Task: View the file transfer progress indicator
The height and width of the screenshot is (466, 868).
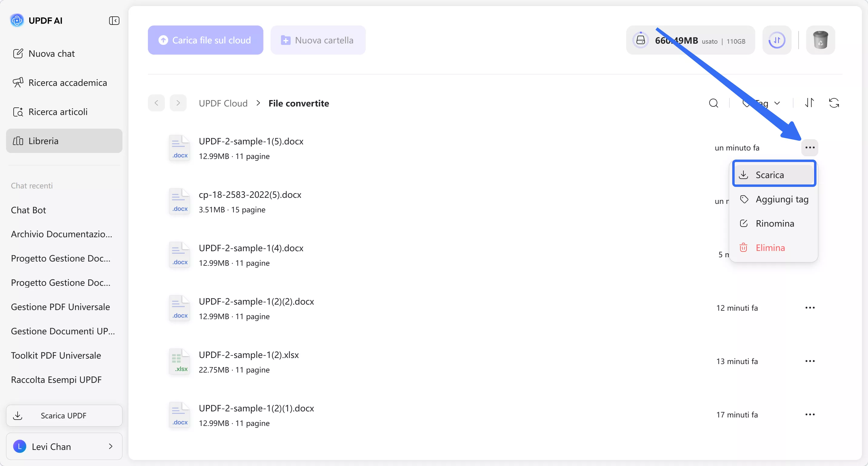Action: pos(777,40)
